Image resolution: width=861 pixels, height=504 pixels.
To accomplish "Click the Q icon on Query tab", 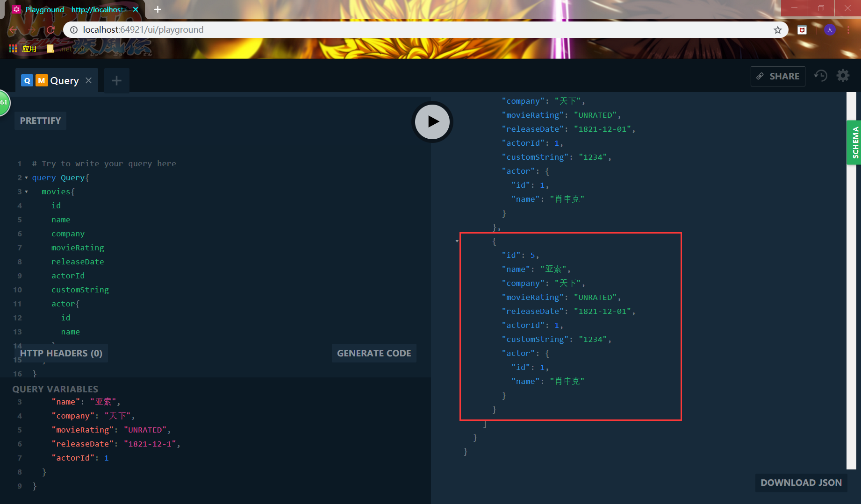I will [x=27, y=80].
